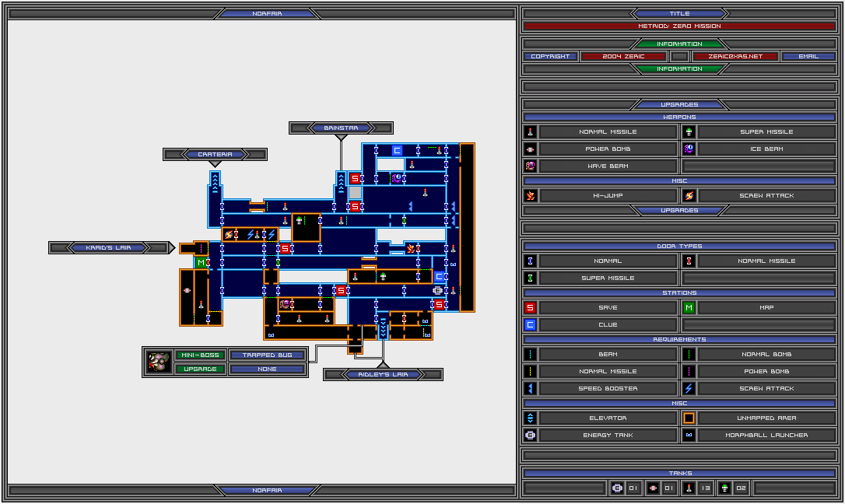The height and width of the screenshot is (504, 845).
Task: Select the Crateria area label
Action: click(x=215, y=155)
